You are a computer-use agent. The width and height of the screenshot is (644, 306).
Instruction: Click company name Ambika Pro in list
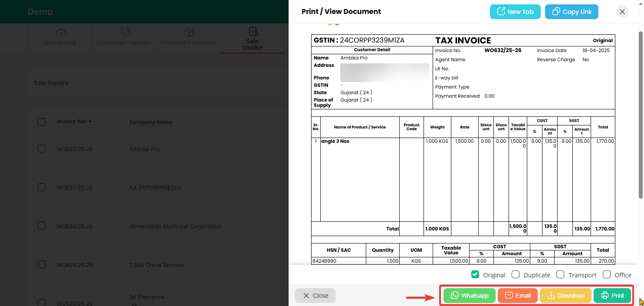click(144, 149)
